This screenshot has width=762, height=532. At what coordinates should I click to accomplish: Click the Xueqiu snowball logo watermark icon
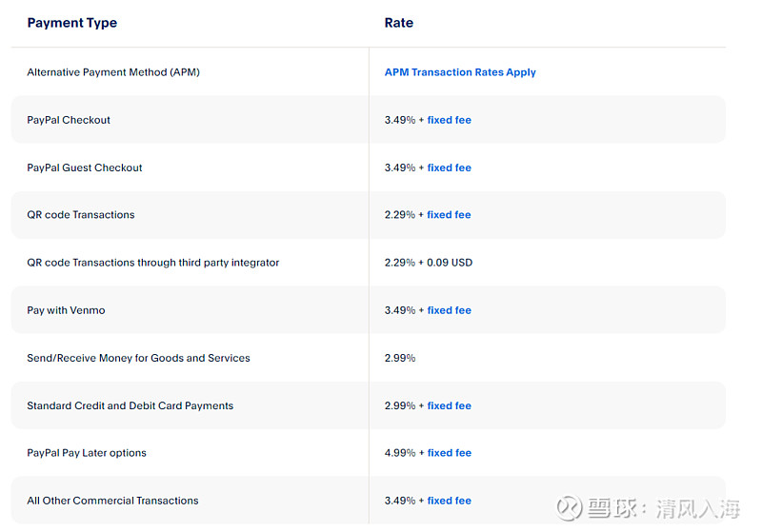coord(569,507)
